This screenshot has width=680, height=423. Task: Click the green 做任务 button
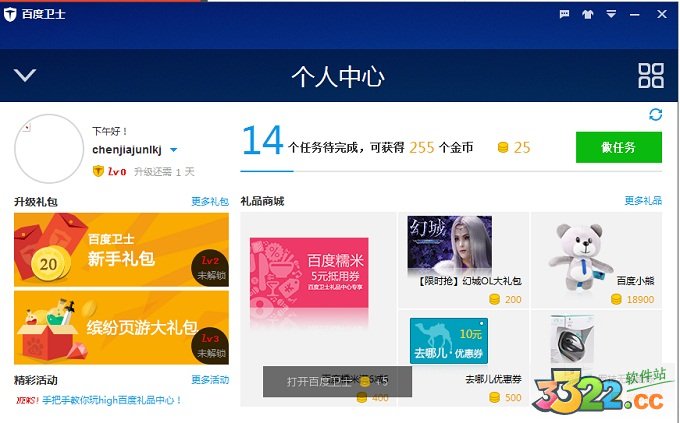(x=618, y=148)
